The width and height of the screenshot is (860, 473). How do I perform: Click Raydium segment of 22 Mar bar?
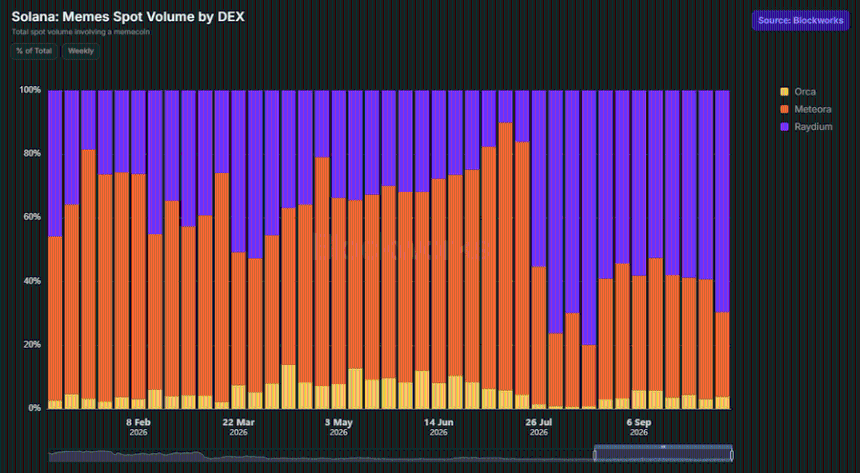pyautogui.click(x=239, y=171)
